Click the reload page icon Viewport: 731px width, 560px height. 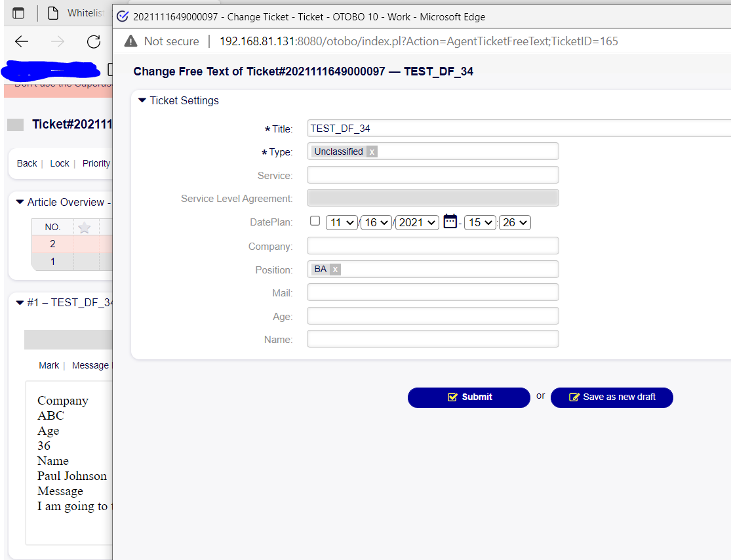pos(93,41)
